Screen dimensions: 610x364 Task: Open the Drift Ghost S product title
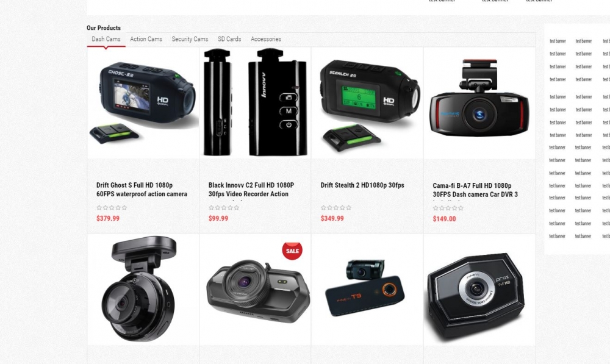(142, 190)
